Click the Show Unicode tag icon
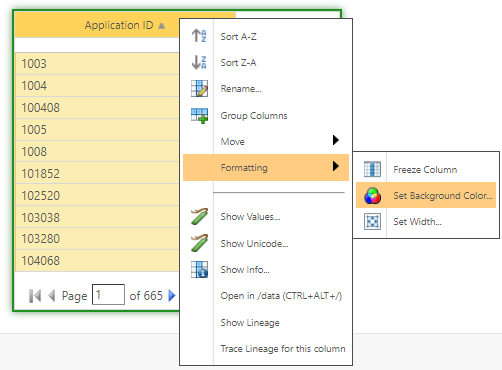The height and width of the screenshot is (370, 502). (x=199, y=243)
